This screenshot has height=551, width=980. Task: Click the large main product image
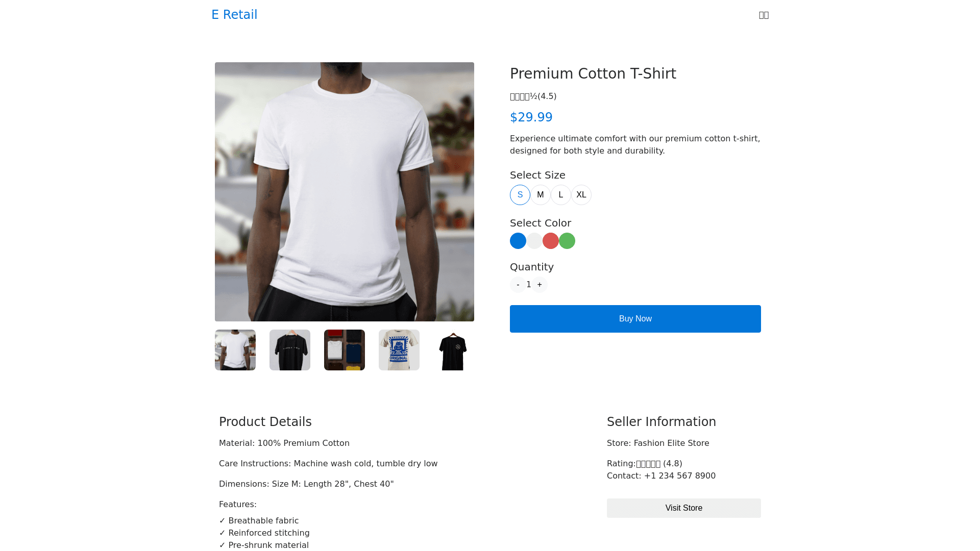pyautogui.click(x=345, y=192)
